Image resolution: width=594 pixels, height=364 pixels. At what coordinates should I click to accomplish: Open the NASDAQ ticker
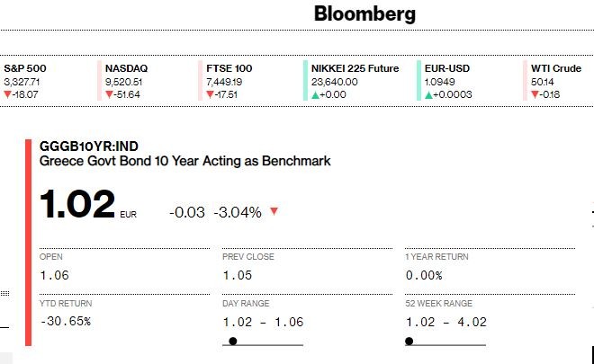coord(129,67)
